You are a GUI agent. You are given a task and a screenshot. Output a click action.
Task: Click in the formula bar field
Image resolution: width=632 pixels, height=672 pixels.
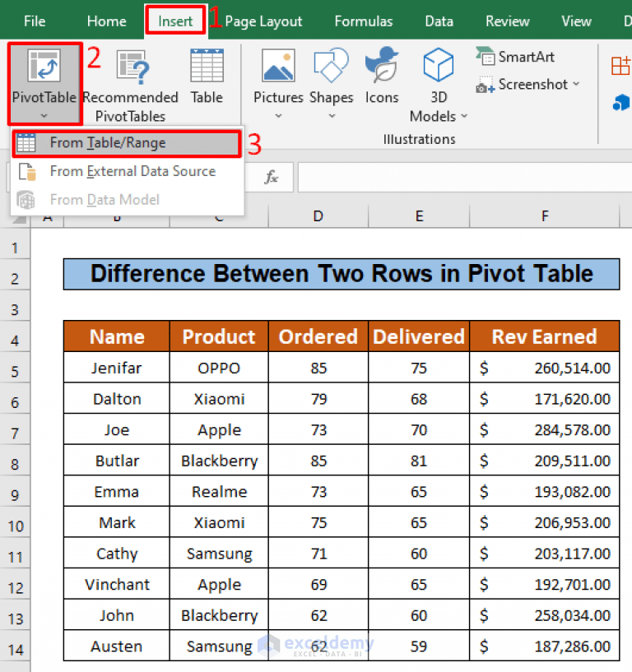(x=465, y=177)
